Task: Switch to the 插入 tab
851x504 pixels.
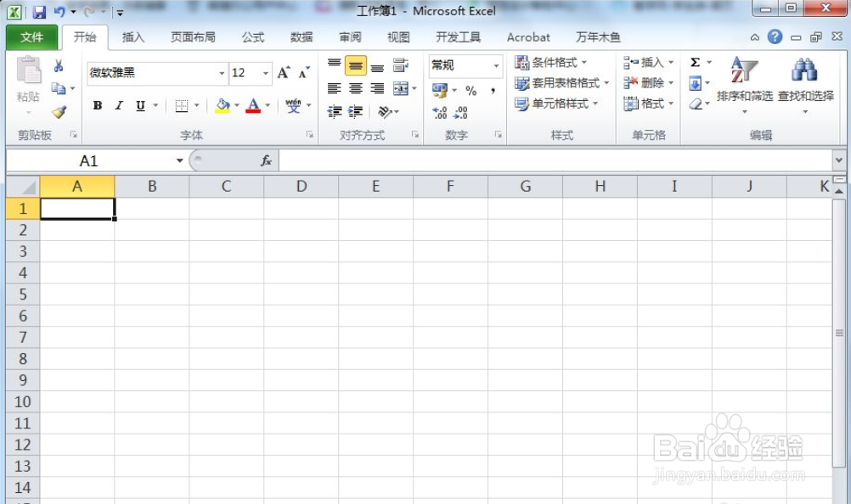Action: 133,36
